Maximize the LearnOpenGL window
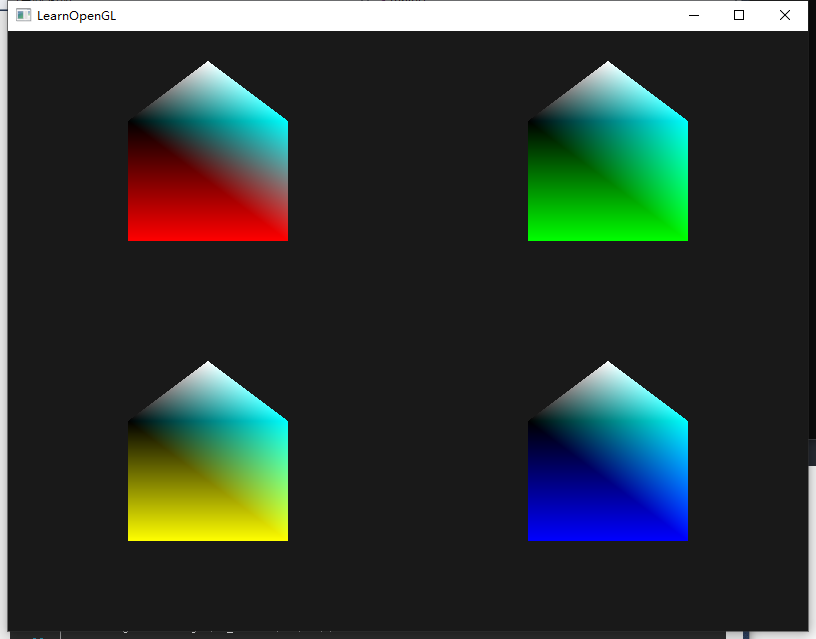816x639 pixels. [738, 15]
